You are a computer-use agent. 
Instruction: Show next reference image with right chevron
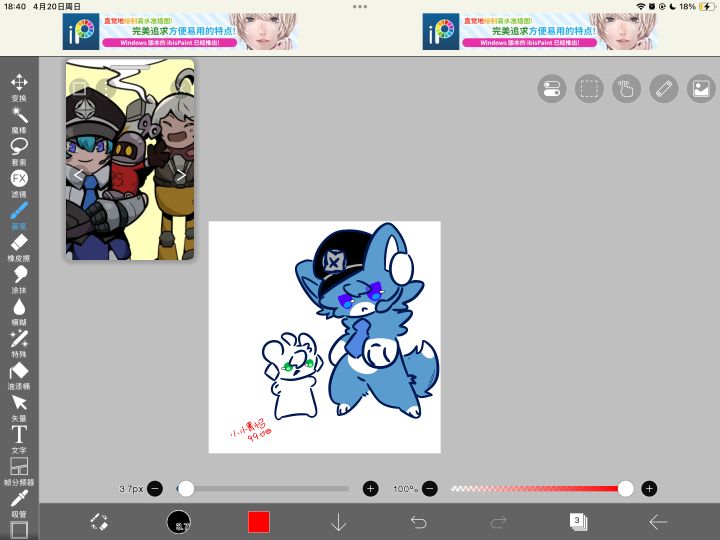coord(181,175)
